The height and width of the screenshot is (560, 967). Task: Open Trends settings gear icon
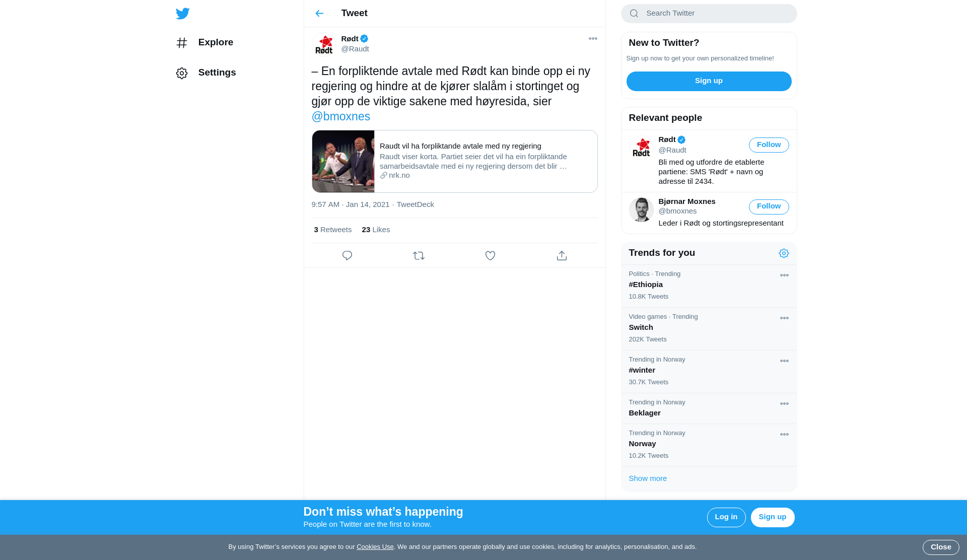784,253
